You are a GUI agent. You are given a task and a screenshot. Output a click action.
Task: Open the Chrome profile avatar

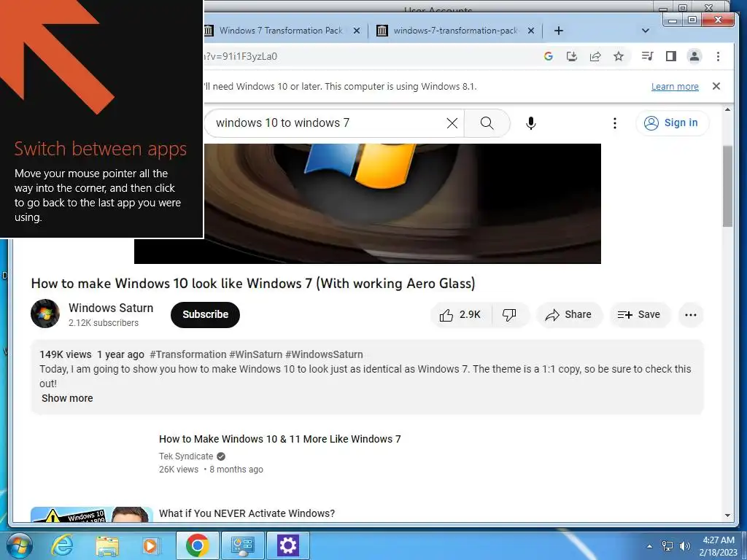pos(694,56)
